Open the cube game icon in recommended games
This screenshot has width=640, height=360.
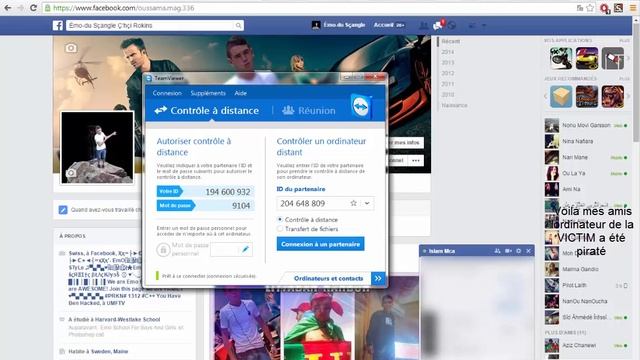point(561,96)
